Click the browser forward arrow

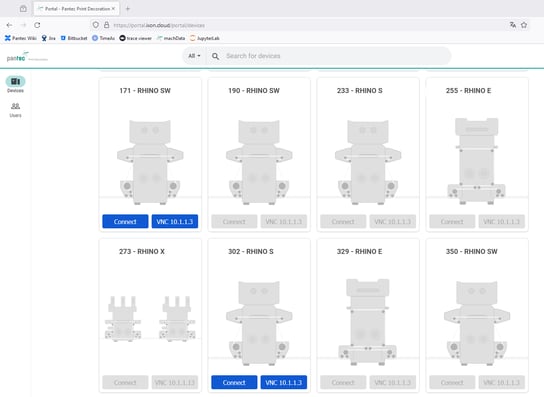23,25
